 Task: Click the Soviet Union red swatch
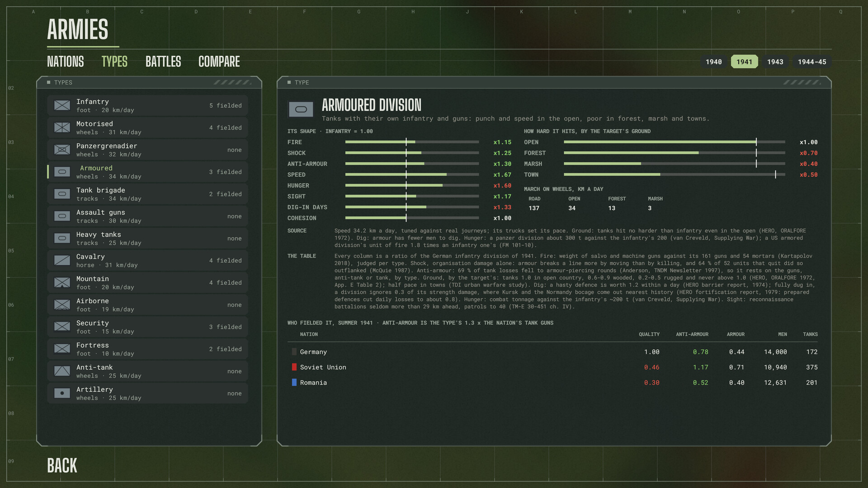pyautogui.click(x=294, y=367)
